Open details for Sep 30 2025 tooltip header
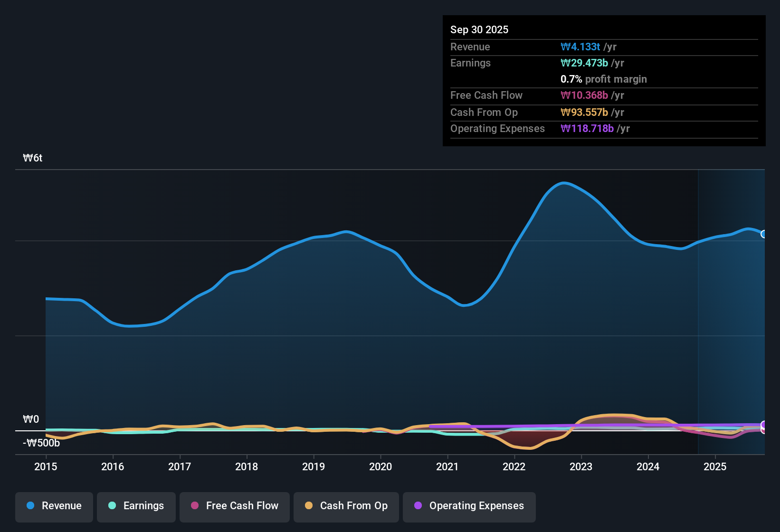 [479, 29]
